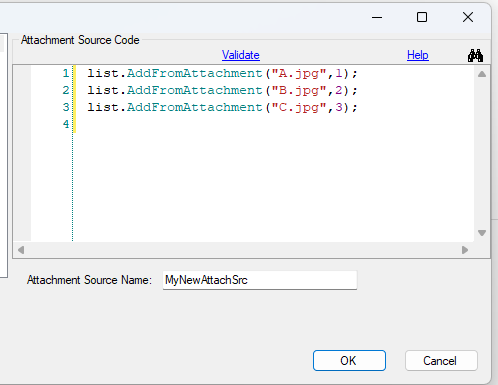Viewport: 498px width, 385px height.
Task: Select line number 3 in the gutter
Action: (x=66, y=107)
